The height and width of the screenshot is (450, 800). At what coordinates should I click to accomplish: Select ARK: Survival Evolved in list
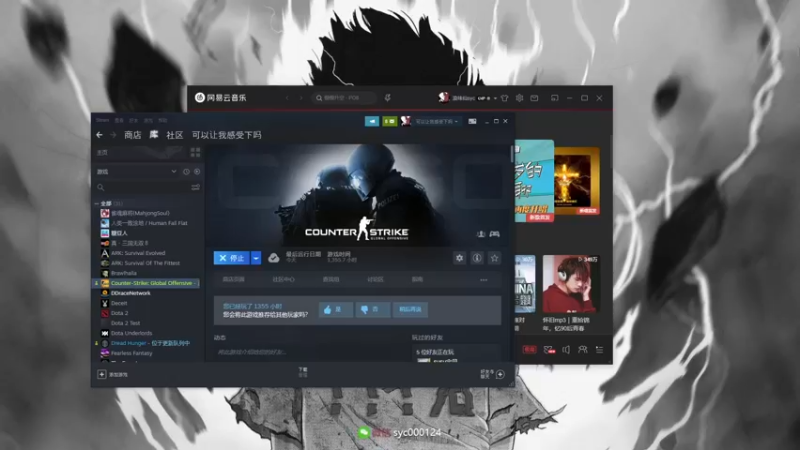[x=133, y=253]
